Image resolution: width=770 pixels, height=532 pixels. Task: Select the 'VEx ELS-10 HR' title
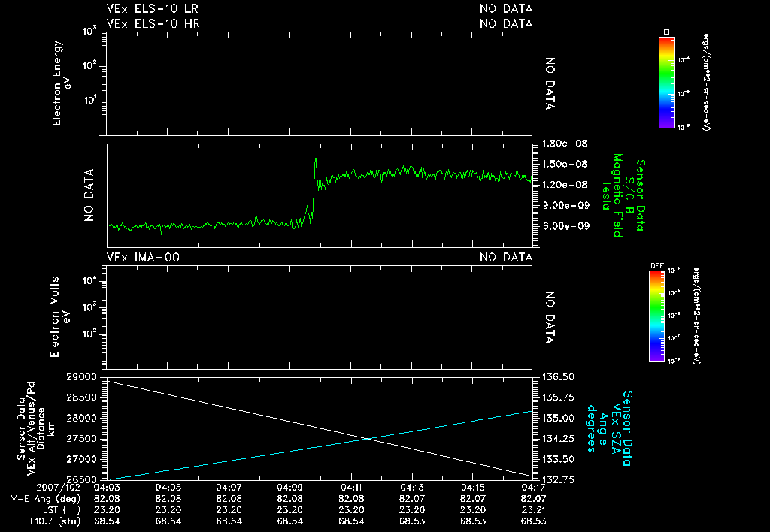tap(153, 23)
